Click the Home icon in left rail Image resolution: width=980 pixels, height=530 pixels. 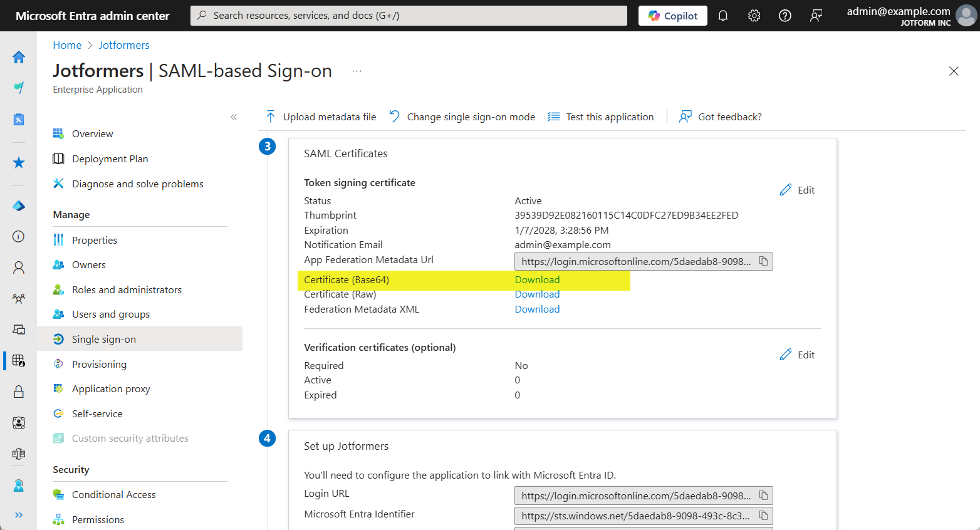click(x=19, y=58)
